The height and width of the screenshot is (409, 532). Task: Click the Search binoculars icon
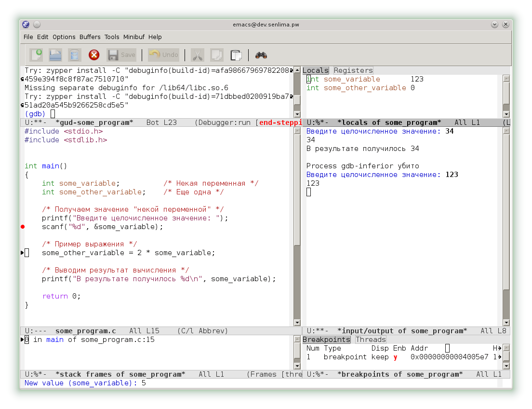[261, 55]
